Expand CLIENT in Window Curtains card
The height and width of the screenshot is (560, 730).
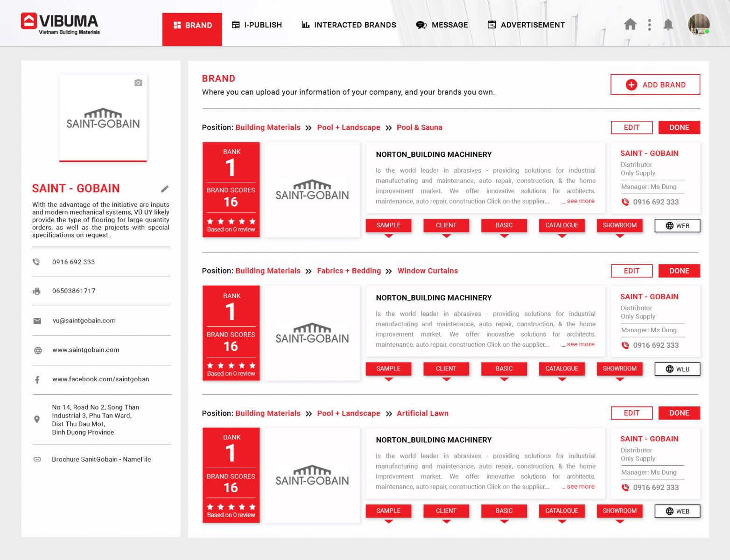pyautogui.click(x=446, y=369)
